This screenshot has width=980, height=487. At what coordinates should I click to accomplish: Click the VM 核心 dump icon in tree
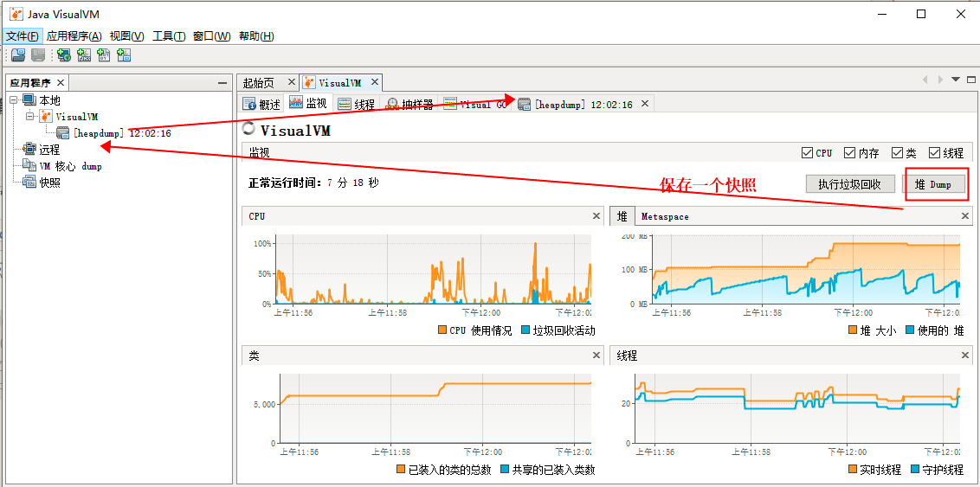(29, 165)
